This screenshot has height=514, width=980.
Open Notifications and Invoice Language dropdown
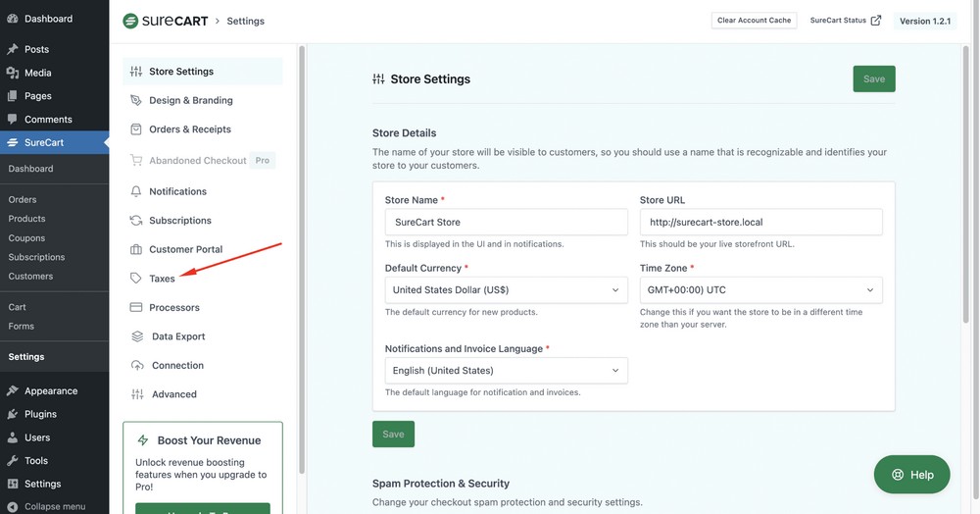[506, 371]
